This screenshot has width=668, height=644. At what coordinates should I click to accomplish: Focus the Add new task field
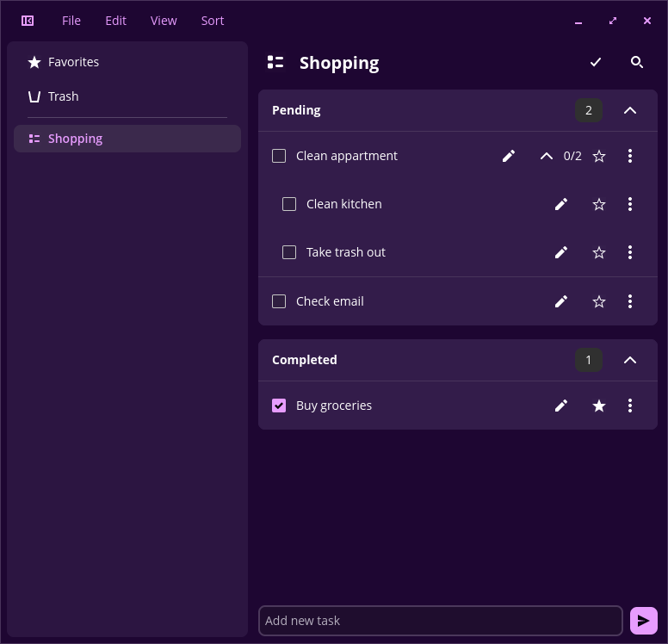click(441, 621)
